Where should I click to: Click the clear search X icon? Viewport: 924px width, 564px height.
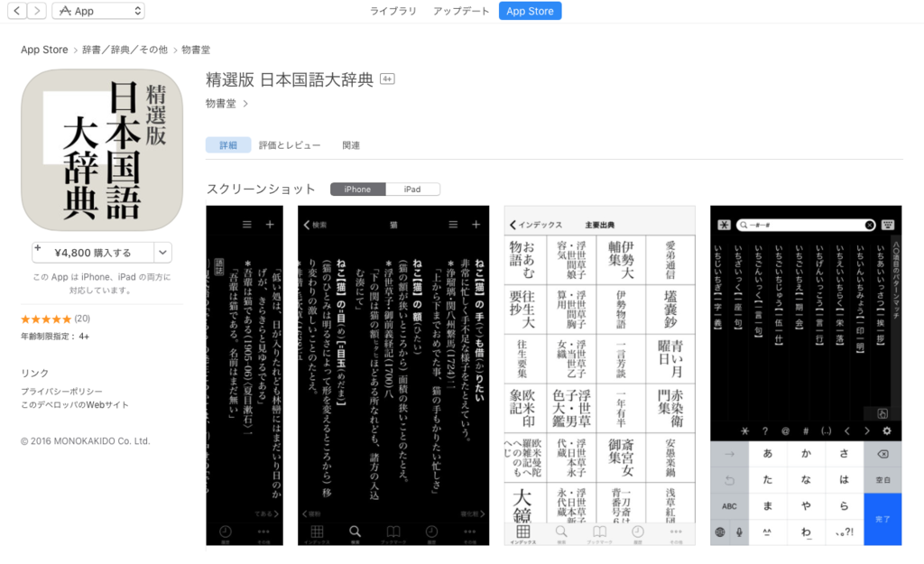coord(869,225)
